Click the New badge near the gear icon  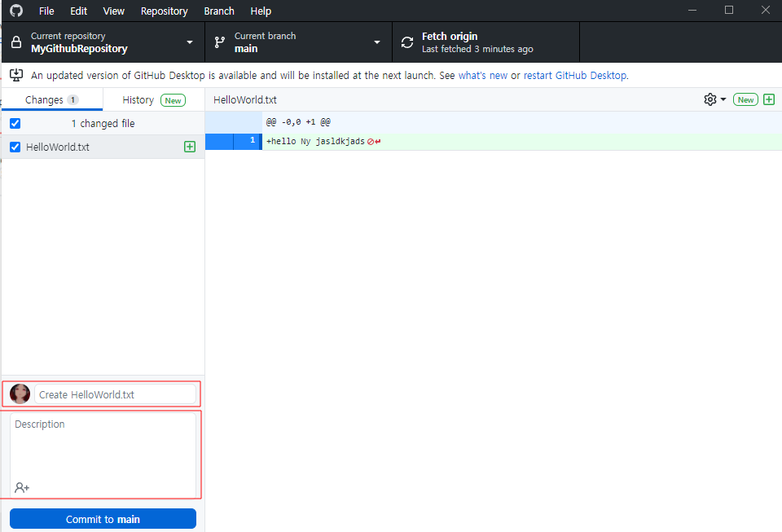tap(745, 99)
